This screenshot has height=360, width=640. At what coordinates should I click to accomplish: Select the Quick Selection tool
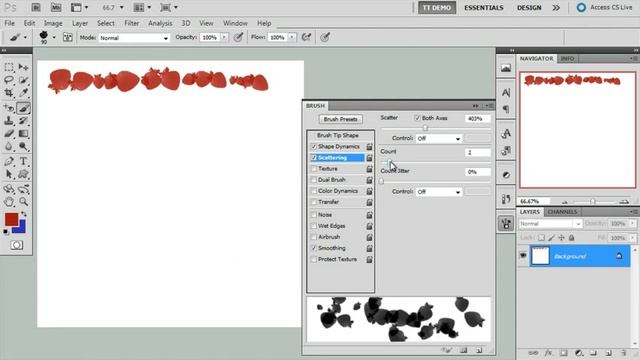23,80
